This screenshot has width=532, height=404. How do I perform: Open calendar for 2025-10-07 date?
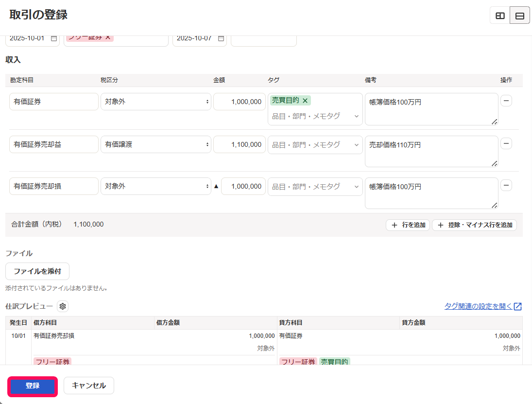tap(221, 38)
